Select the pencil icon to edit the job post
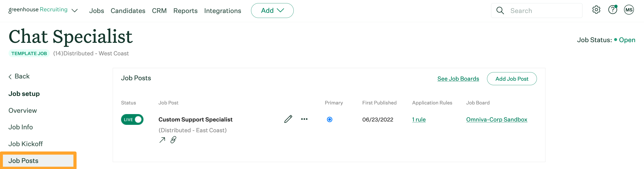 tap(288, 119)
